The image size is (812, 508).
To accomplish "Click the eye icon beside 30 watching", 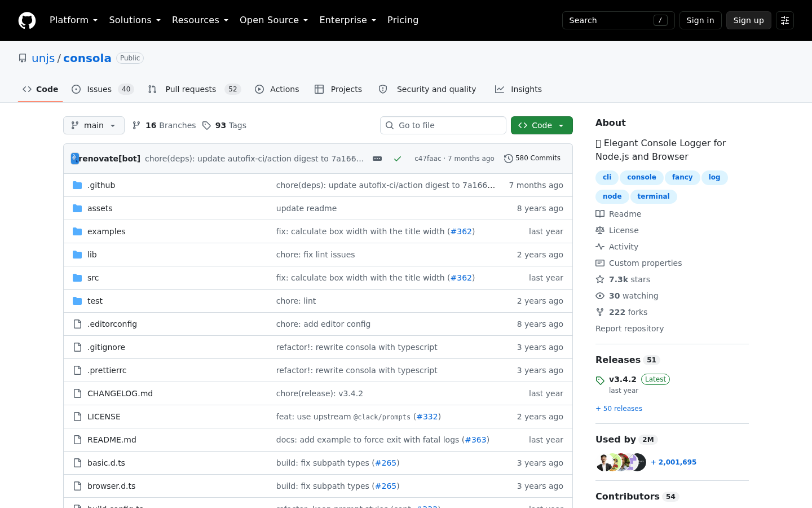I will (x=600, y=296).
